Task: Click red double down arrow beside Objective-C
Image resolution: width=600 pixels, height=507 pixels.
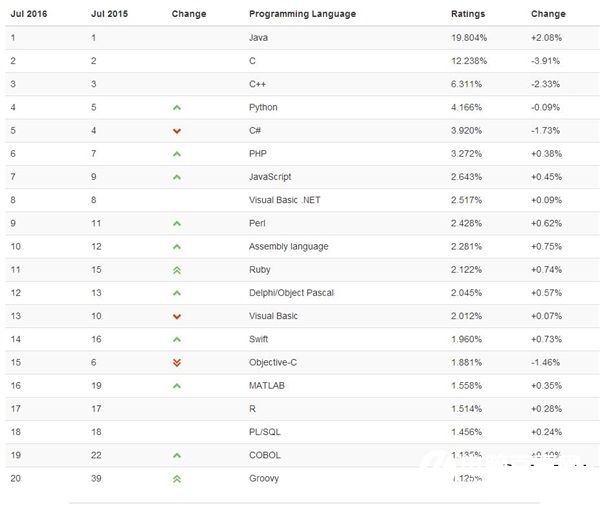Action: point(176,363)
